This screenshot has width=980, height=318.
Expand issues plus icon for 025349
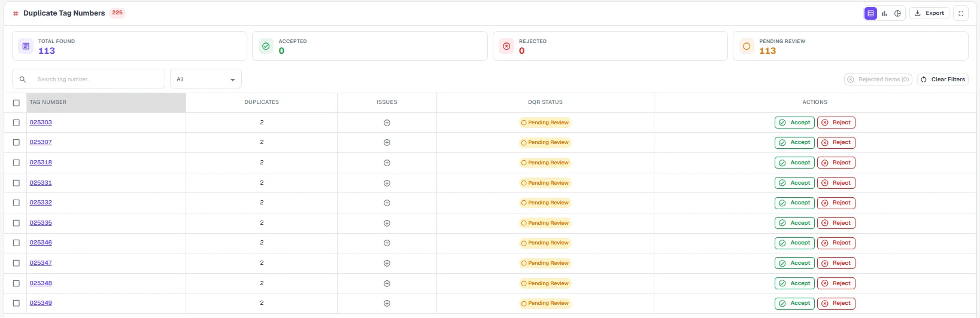[387, 303]
